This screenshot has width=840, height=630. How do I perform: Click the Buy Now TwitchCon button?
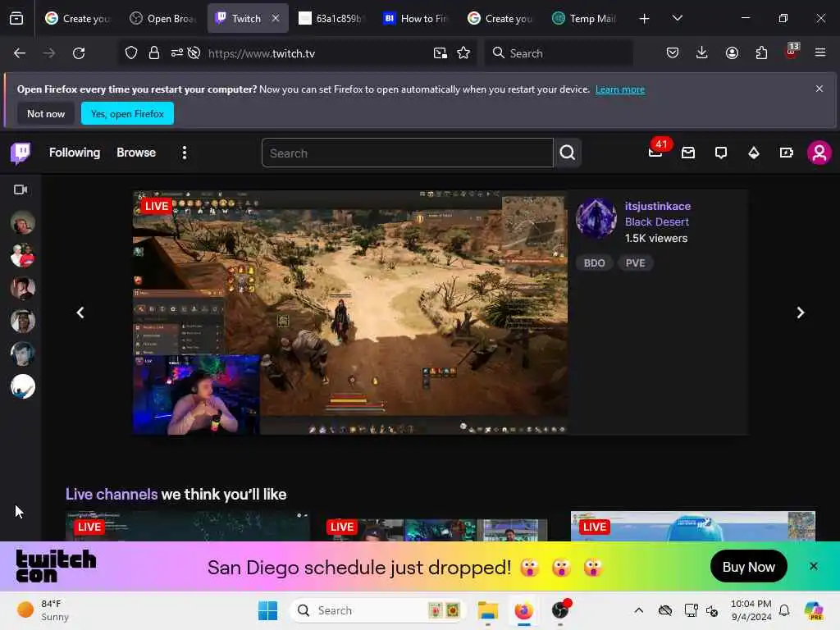[x=748, y=567]
